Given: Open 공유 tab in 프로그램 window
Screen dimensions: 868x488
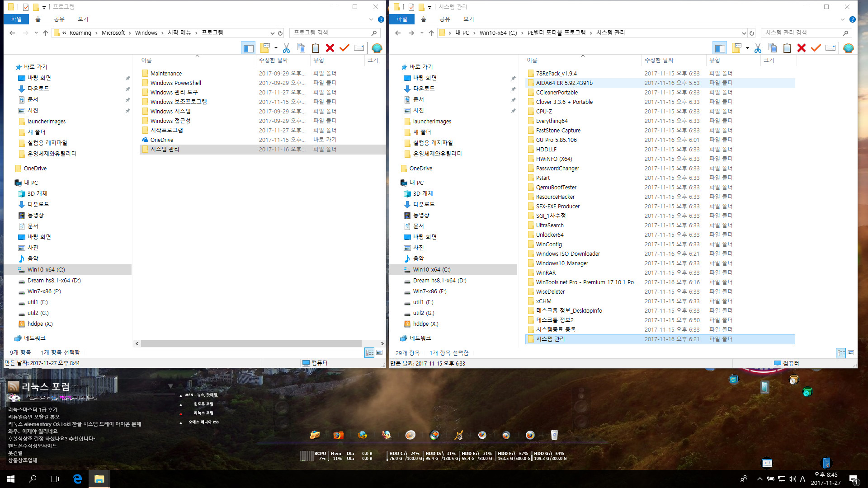Looking at the screenshot, I should (x=59, y=19).
